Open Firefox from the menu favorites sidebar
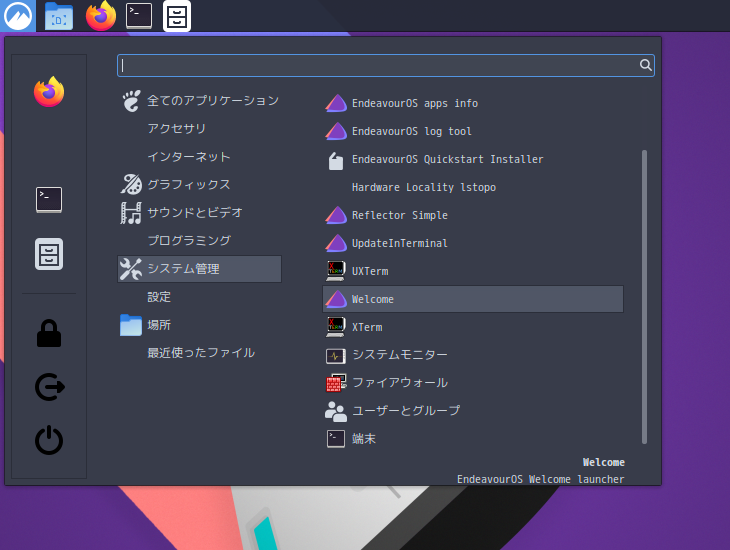This screenshot has height=550, width=730. click(x=49, y=92)
